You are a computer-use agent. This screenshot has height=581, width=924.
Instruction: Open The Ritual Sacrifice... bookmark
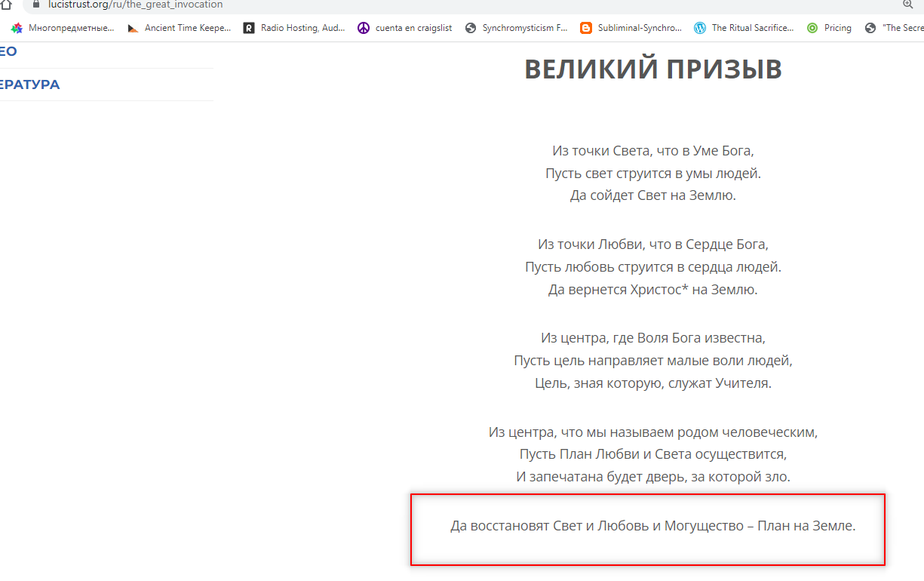click(x=744, y=28)
